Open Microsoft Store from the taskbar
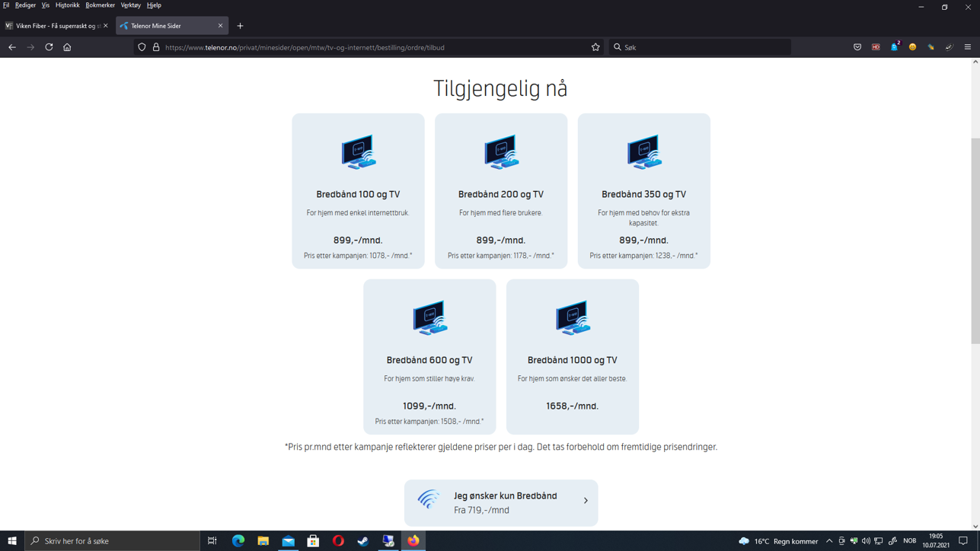This screenshot has width=980, height=551. 313,541
